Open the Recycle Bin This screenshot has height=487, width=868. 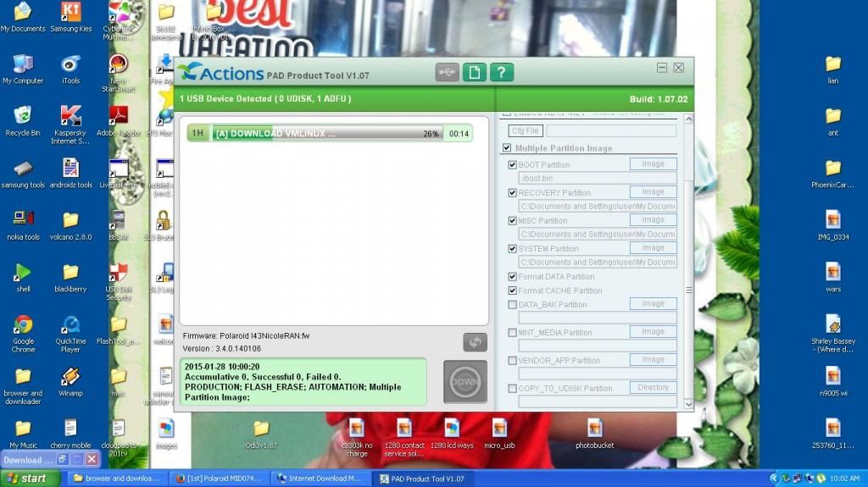[x=23, y=121]
